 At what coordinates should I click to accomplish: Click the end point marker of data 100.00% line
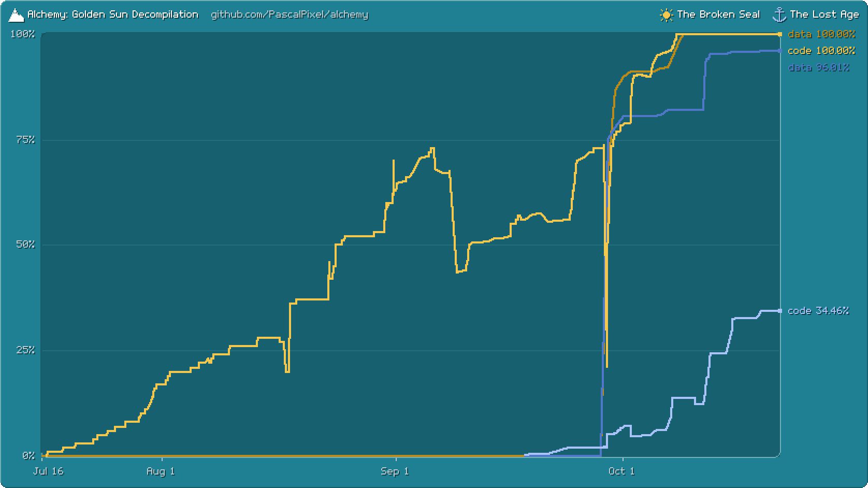click(x=780, y=34)
